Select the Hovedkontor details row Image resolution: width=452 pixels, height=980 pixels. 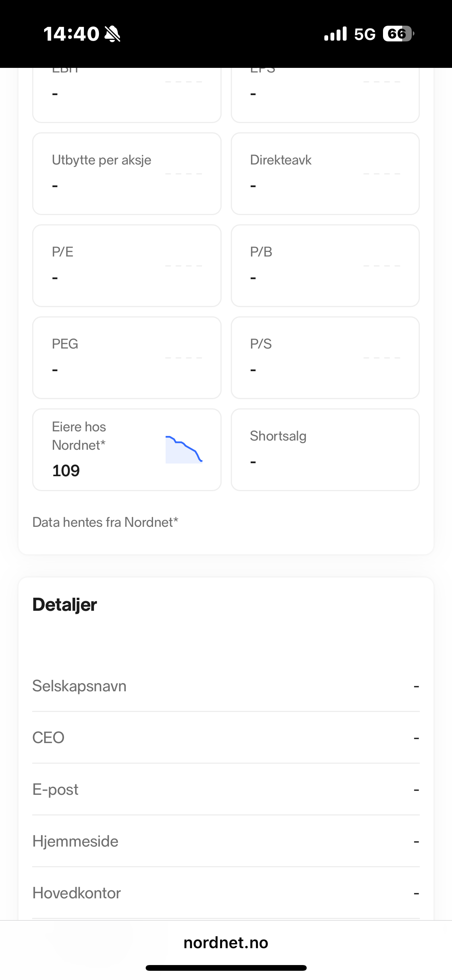226,893
